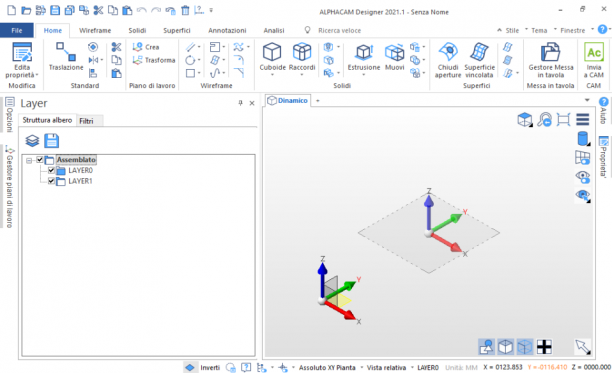Viewport: 612px width, 373px height.
Task: Click the Cuboide solid tool
Action: [x=272, y=57]
